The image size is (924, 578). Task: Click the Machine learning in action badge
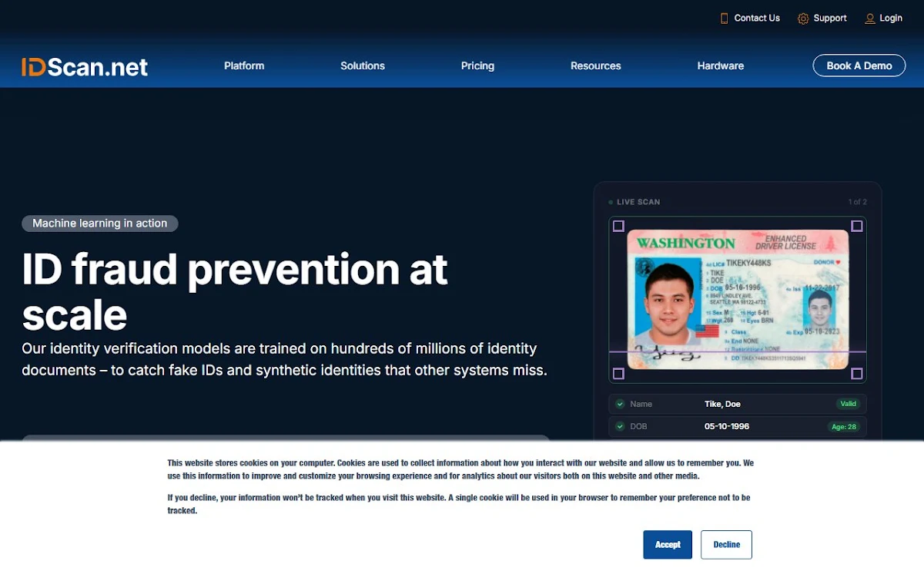click(100, 223)
